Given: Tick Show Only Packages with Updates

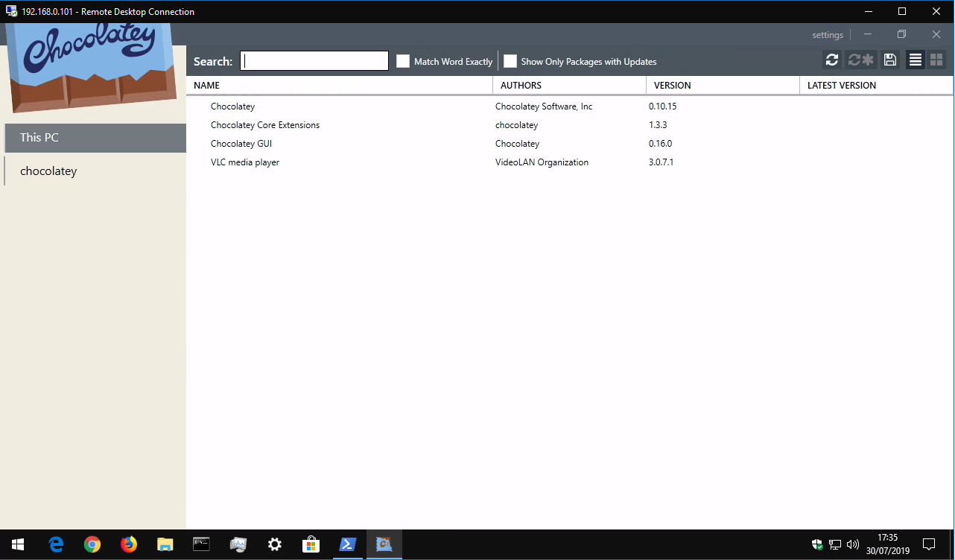Looking at the screenshot, I should pyautogui.click(x=510, y=61).
